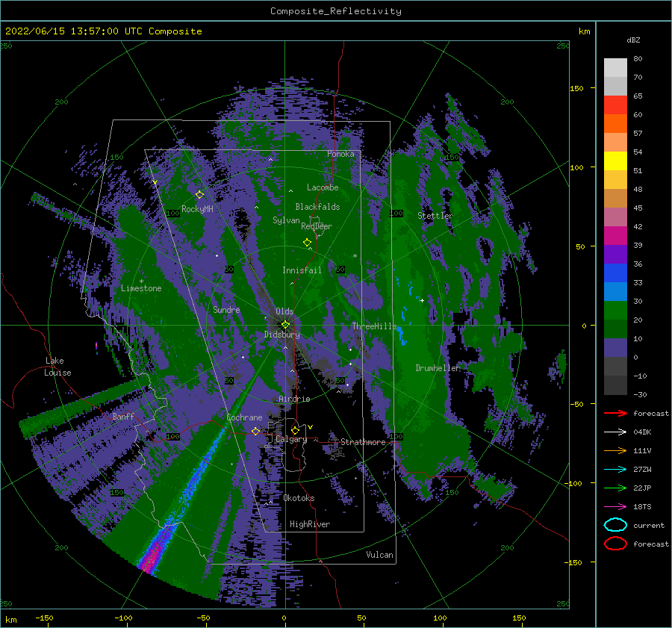Click the HighRiver label
The height and width of the screenshot is (628, 672).
click(x=310, y=524)
